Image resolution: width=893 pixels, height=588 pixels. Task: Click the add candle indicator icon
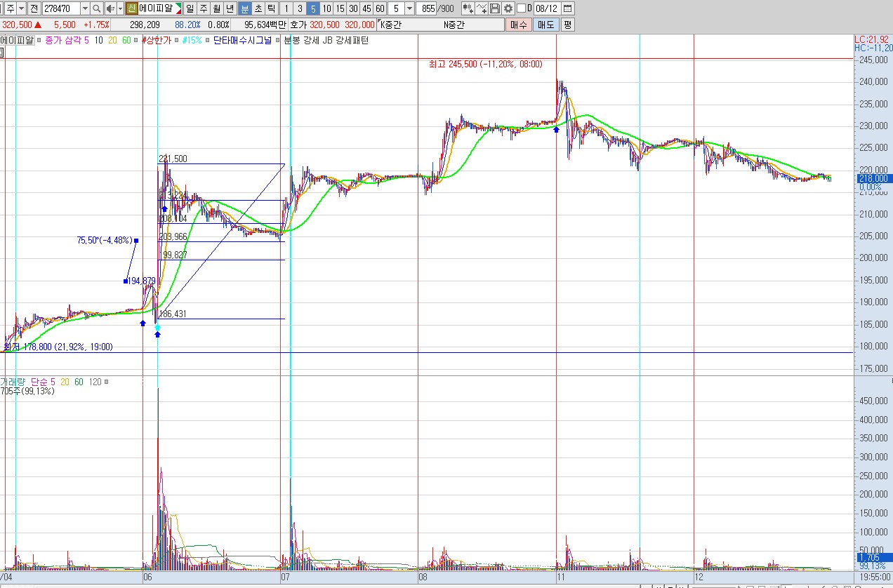click(x=468, y=8)
